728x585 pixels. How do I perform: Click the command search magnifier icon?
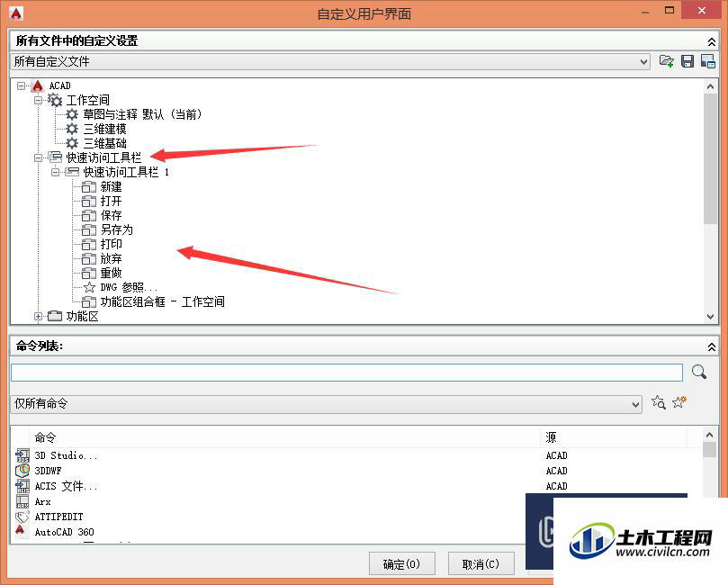coord(698,372)
